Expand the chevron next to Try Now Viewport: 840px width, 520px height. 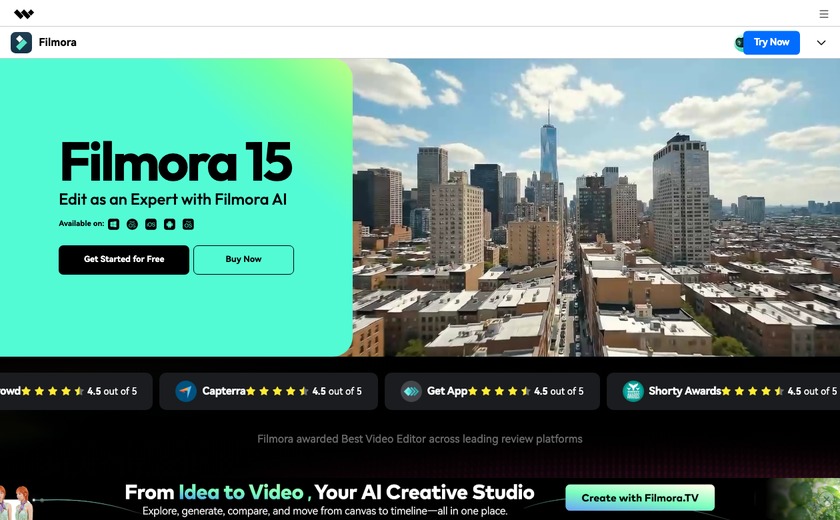coord(821,43)
